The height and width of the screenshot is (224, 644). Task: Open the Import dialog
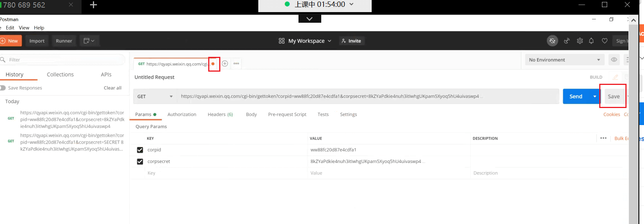[x=37, y=41]
